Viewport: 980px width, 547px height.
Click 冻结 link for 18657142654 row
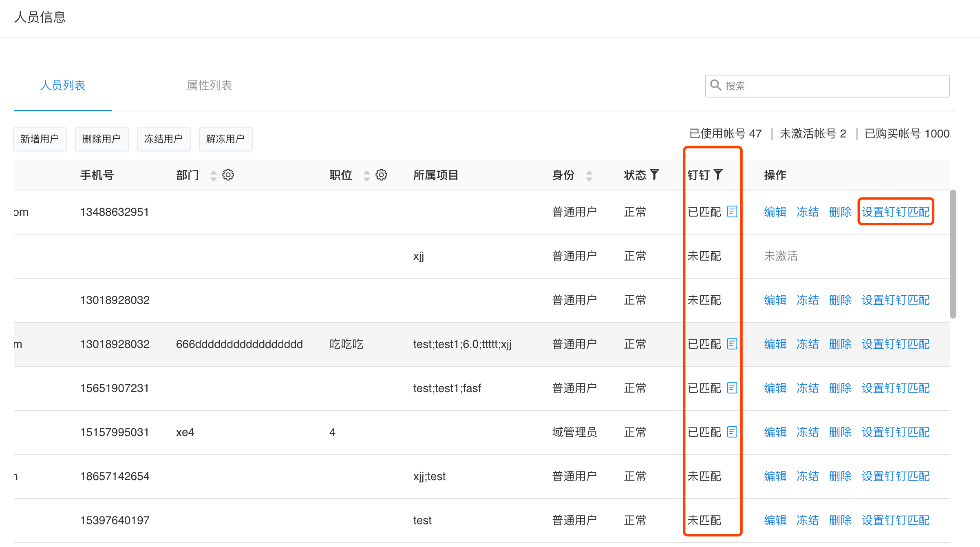(x=807, y=476)
